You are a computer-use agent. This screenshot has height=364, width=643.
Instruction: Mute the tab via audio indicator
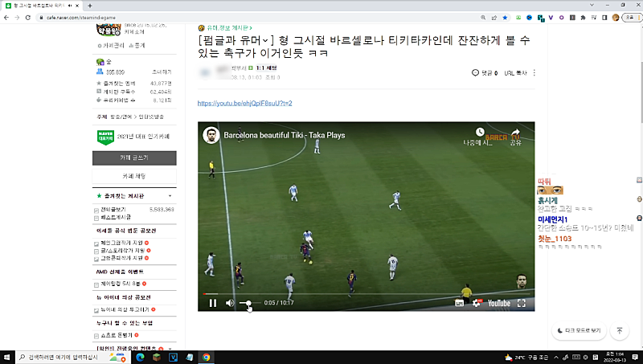[x=70, y=6]
